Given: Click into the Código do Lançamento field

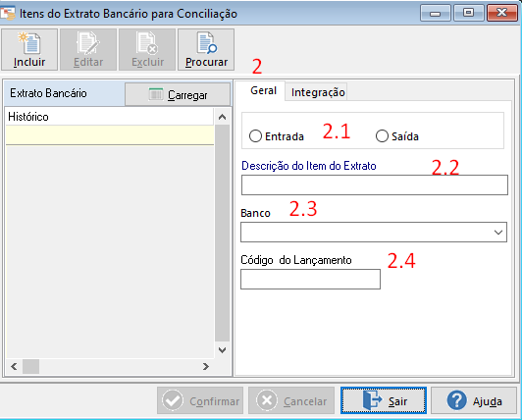Looking at the screenshot, I should [310, 279].
